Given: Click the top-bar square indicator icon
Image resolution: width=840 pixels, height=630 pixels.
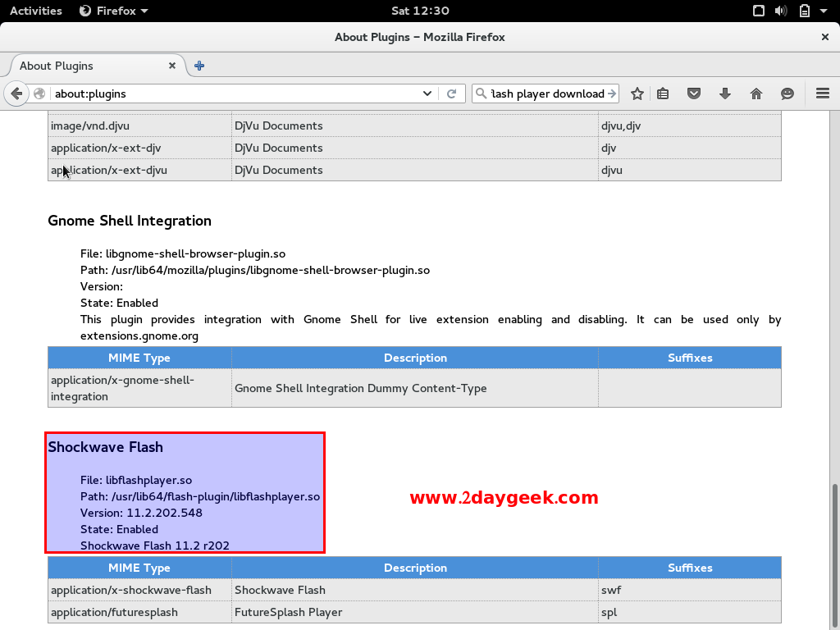Looking at the screenshot, I should (x=759, y=11).
